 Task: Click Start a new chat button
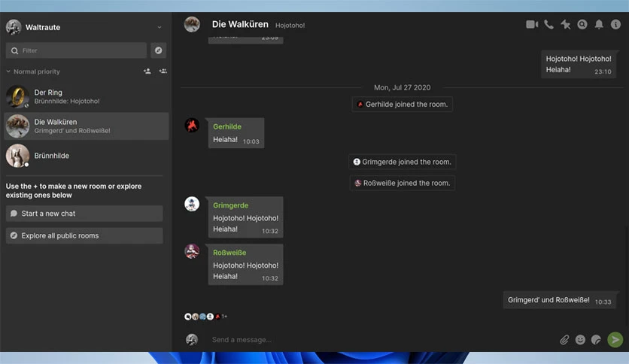(x=84, y=214)
